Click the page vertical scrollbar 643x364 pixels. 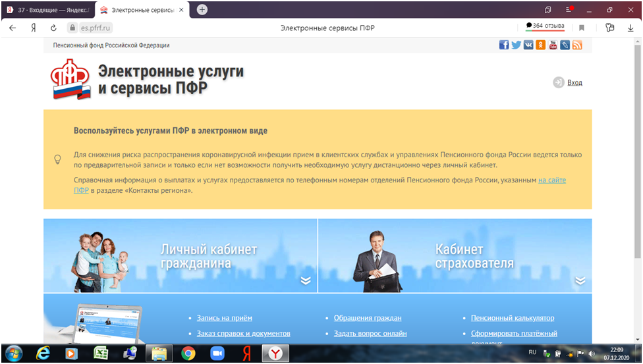[637, 151]
